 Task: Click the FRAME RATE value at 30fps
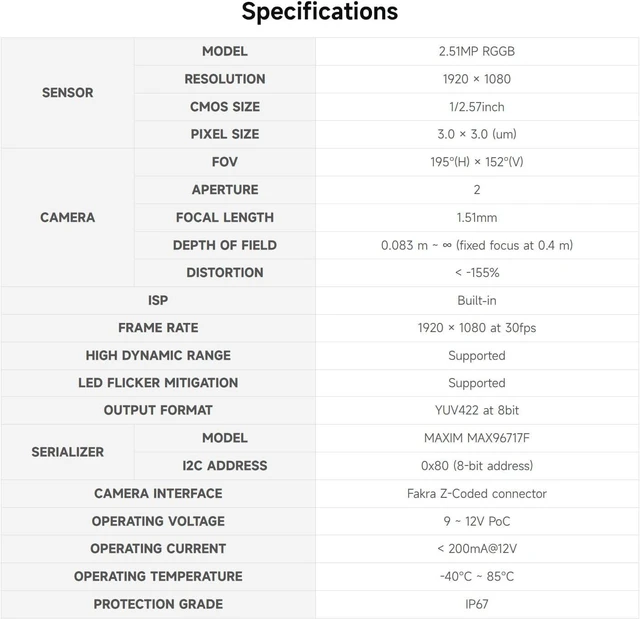tap(477, 328)
